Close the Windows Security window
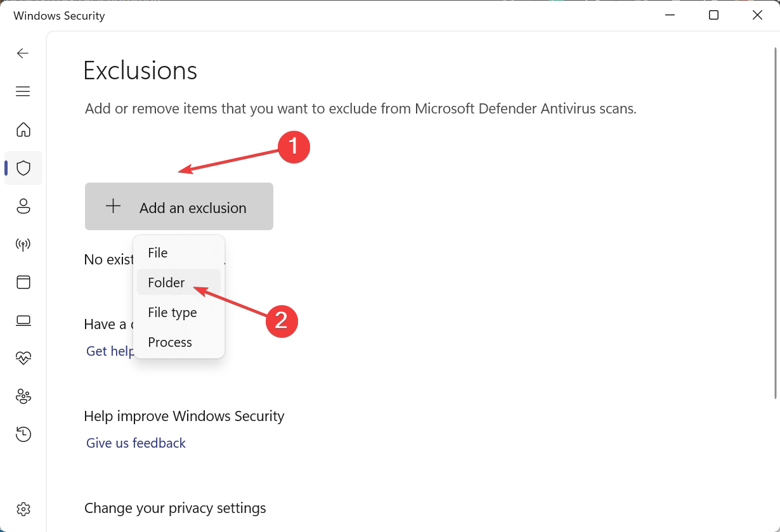The image size is (780, 532). click(757, 15)
